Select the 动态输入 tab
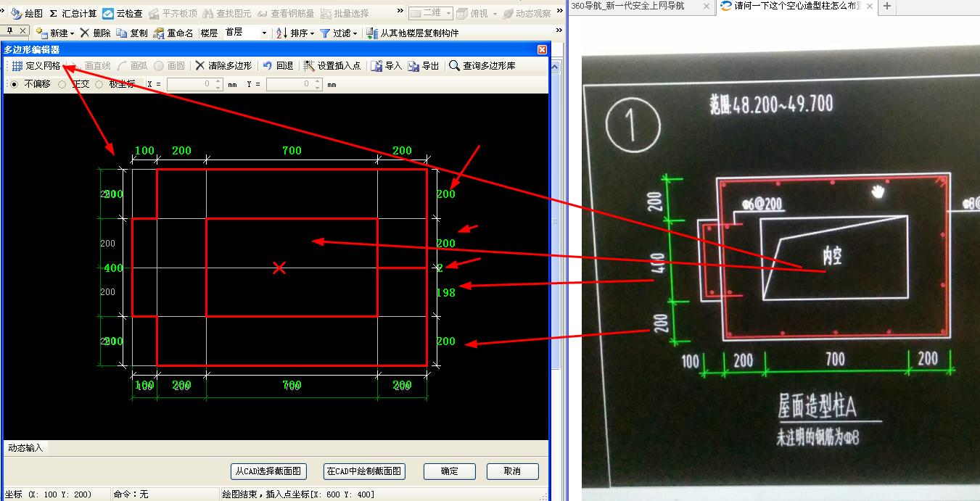Image resolution: width=980 pixels, height=501 pixels. click(26, 448)
